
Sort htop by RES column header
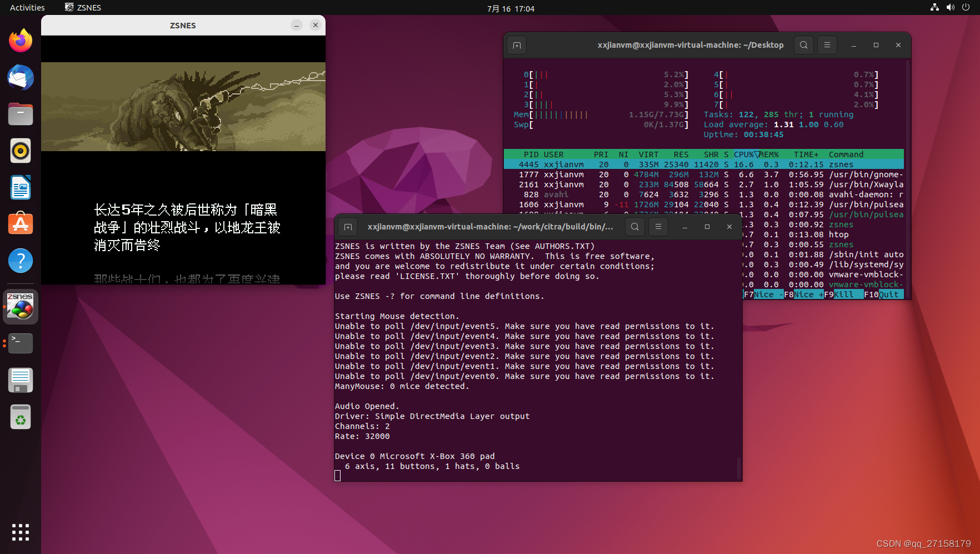pyautogui.click(x=681, y=154)
